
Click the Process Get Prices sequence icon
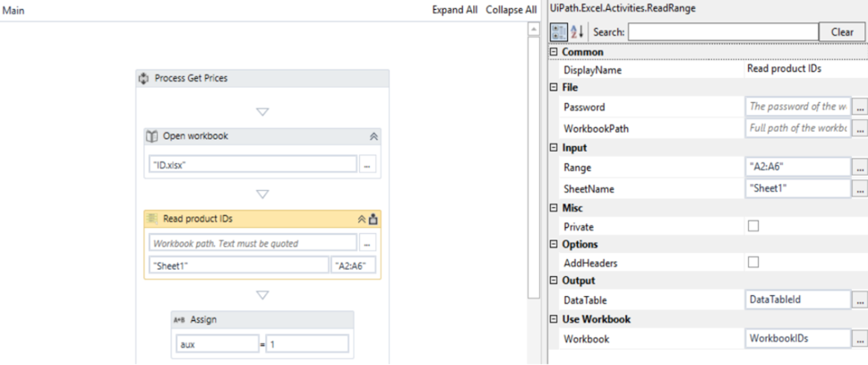pos(144,78)
